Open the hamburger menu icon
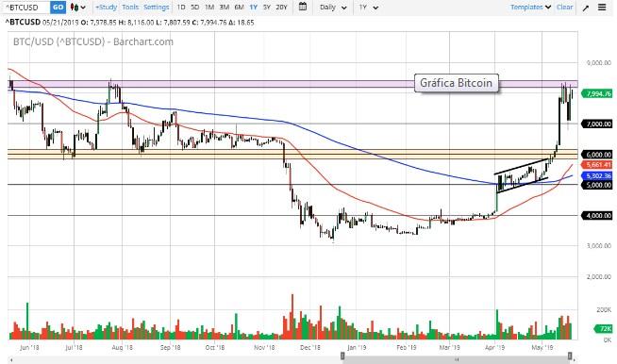 point(602,8)
